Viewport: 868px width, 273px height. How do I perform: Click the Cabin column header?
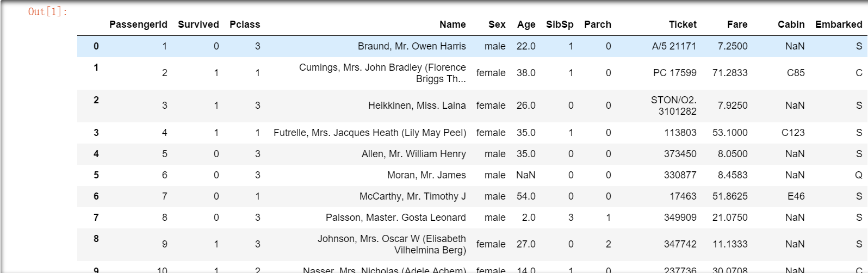pyautogui.click(x=791, y=24)
